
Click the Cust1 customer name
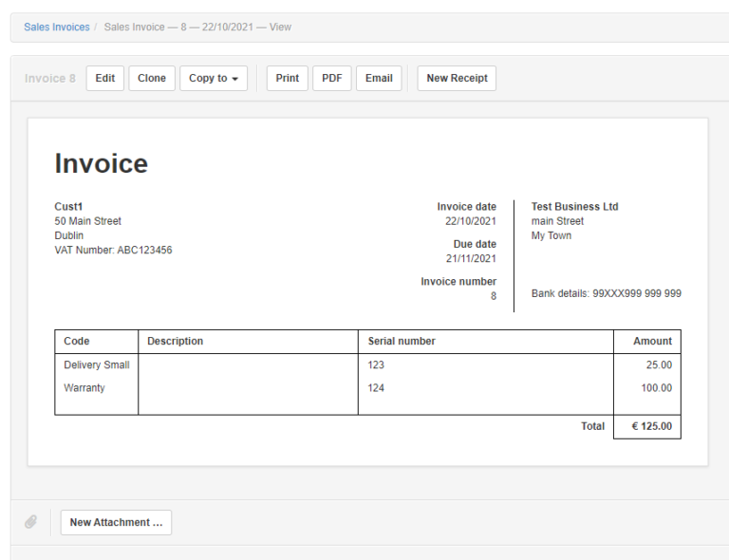click(x=68, y=207)
